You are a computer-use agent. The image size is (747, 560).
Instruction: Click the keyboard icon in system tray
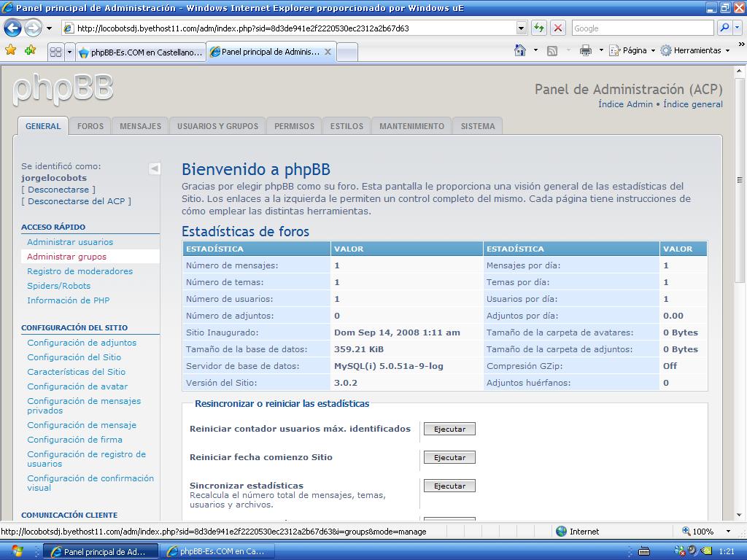coord(643,551)
